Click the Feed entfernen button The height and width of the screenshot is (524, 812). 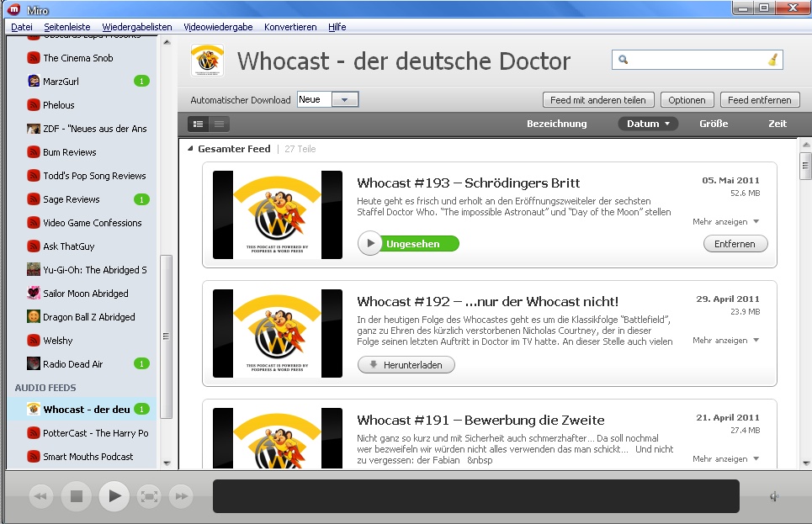coord(759,100)
